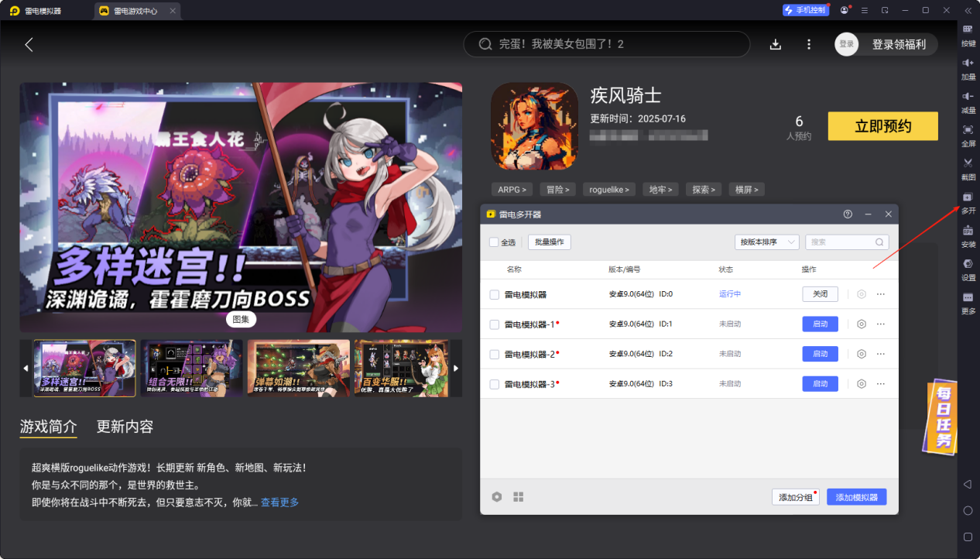The width and height of the screenshot is (980, 559).
Task: Switch to the 雷电模拟器 tab
Action: (x=44, y=11)
